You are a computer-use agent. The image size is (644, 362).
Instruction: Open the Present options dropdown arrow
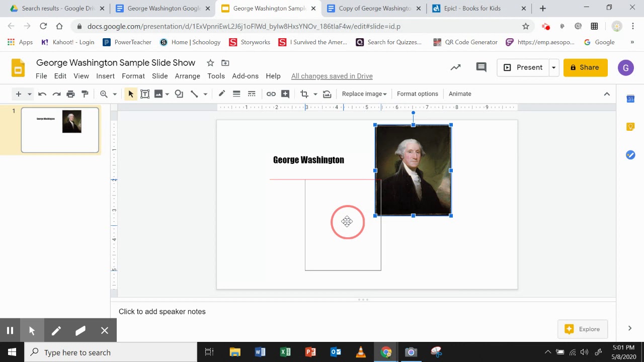553,67
